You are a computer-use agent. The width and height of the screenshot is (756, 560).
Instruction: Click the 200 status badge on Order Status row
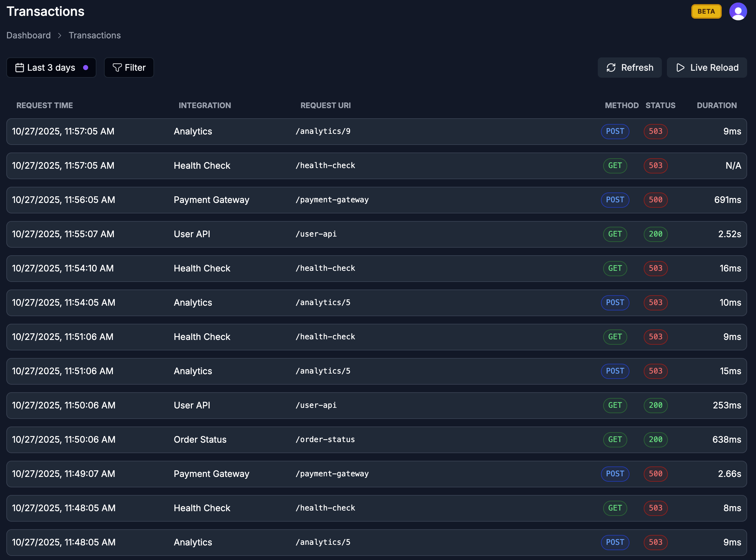(655, 440)
